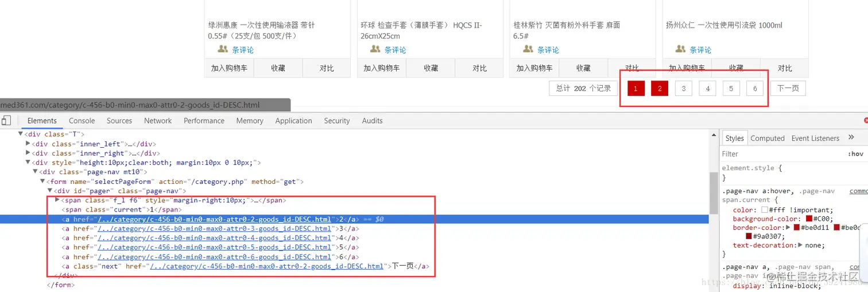Go to page 6 in pagination
Screen dimensions: 868x292
(755, 89)
